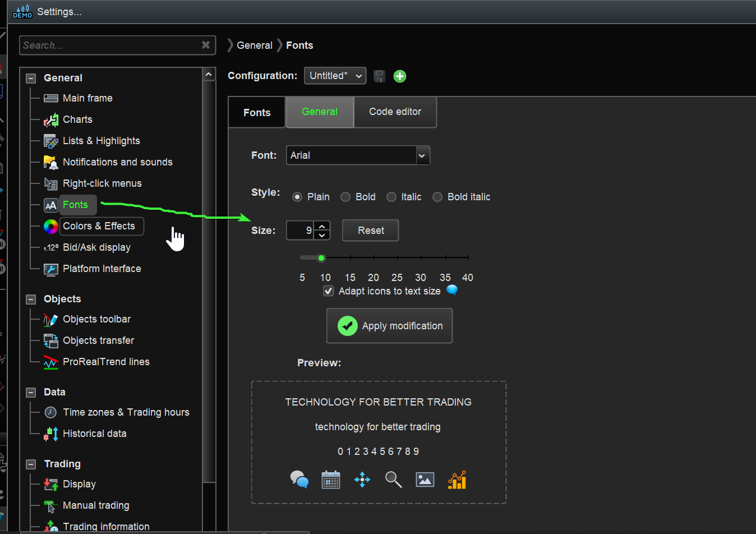Click the picture preview icon
The height and width of the screenshot is (534, 756).
(425, 480)
